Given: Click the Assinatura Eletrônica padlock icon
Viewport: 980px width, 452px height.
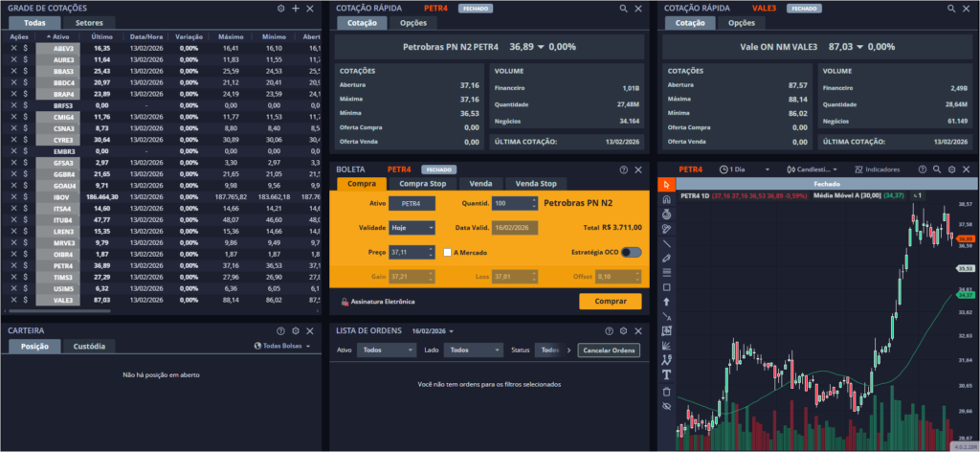Looking at the screenshot, I should pos(345,302).
